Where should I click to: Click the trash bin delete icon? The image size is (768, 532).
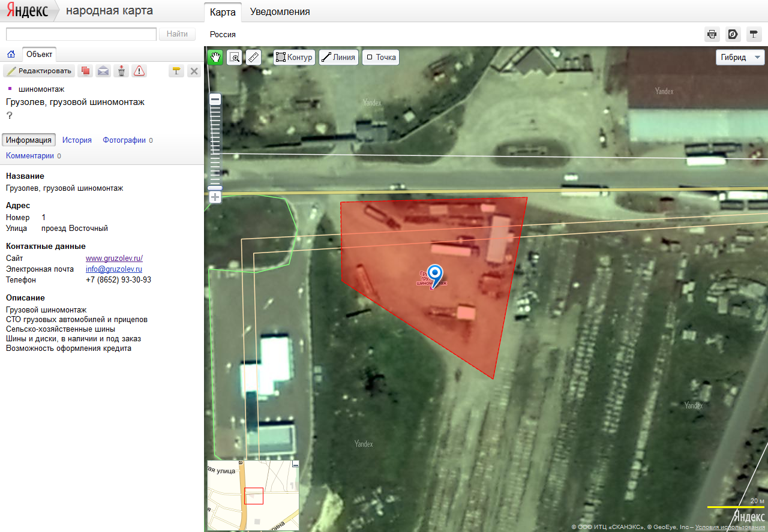click(122, 71)
